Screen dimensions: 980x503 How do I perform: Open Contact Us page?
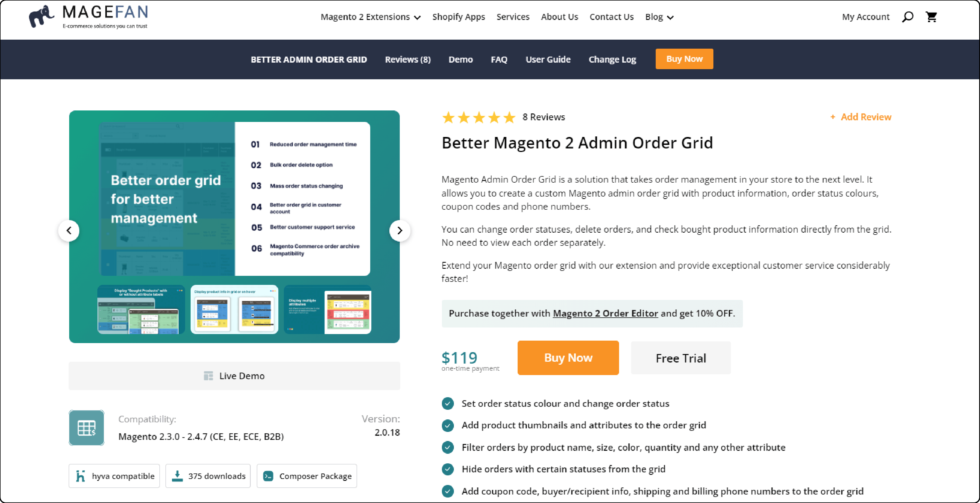pyautogui.click(x=611, y=17)
